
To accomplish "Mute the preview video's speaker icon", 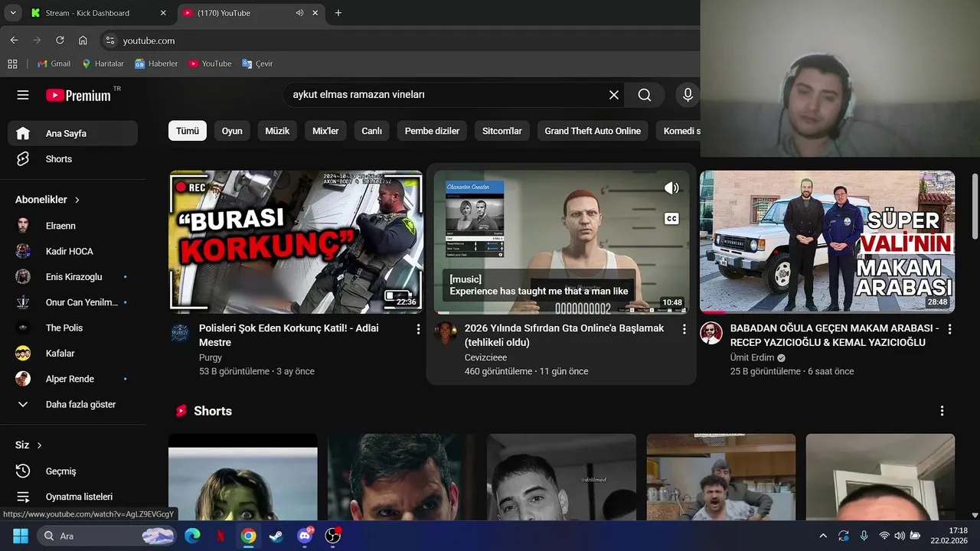I will [671, 188].
